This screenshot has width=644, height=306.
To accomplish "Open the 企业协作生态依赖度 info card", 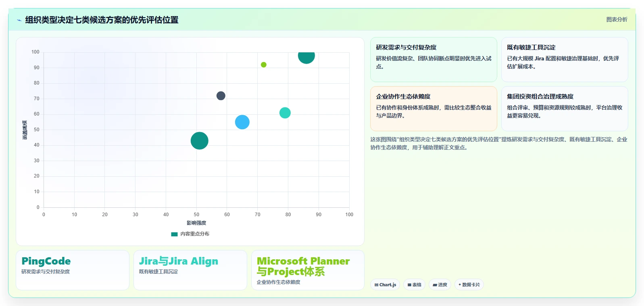I will click(x=434, y=109).
